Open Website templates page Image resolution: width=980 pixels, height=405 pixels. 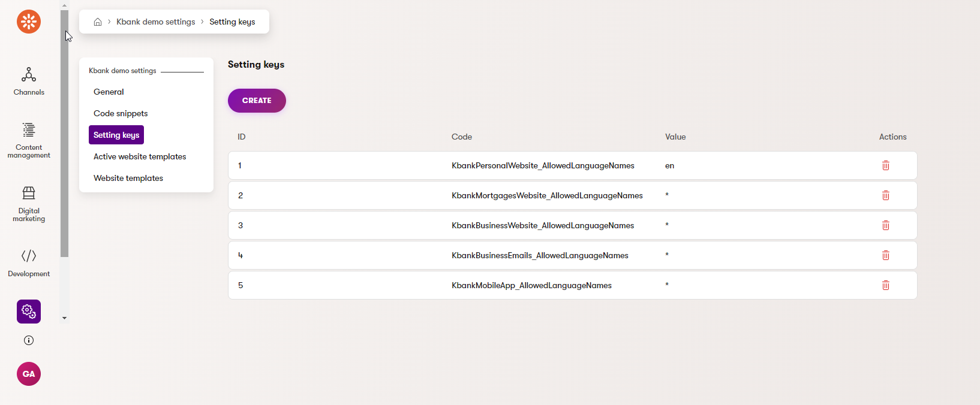pos(128,178)
